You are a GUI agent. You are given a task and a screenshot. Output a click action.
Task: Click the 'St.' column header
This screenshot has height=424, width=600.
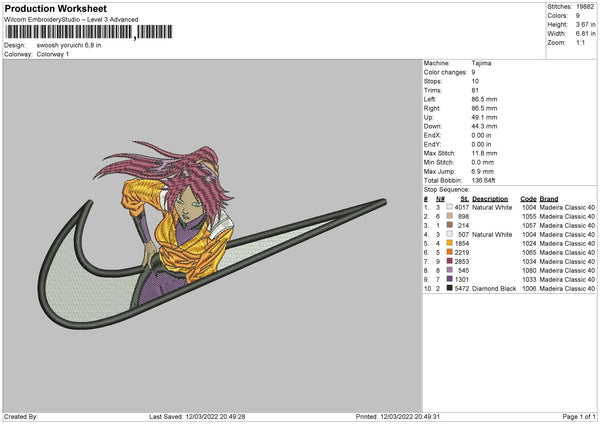(465, 199)
